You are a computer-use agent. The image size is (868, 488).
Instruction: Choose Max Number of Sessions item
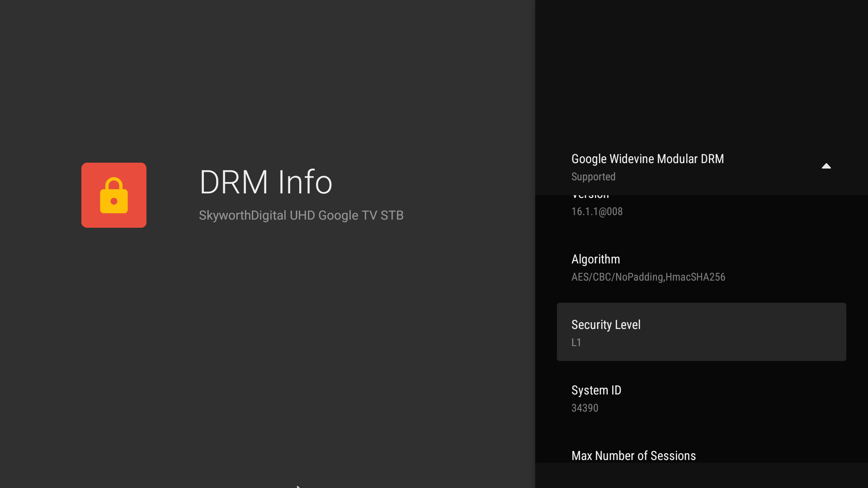pyautogui.click(x=633, y=455)
